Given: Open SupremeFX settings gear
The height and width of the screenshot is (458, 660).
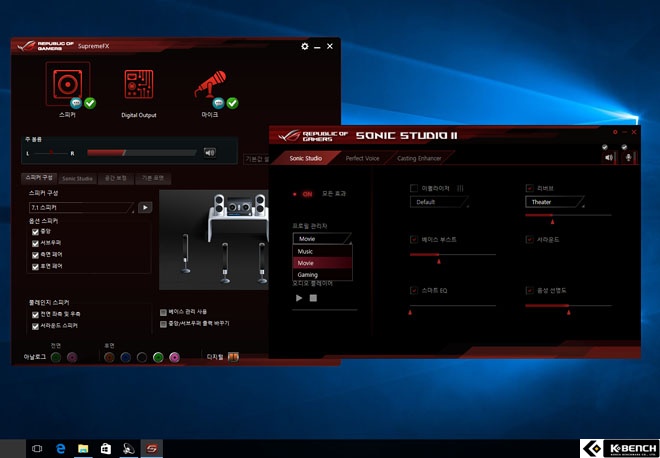Looking at the screenshot, I should (x=305, y=46).
